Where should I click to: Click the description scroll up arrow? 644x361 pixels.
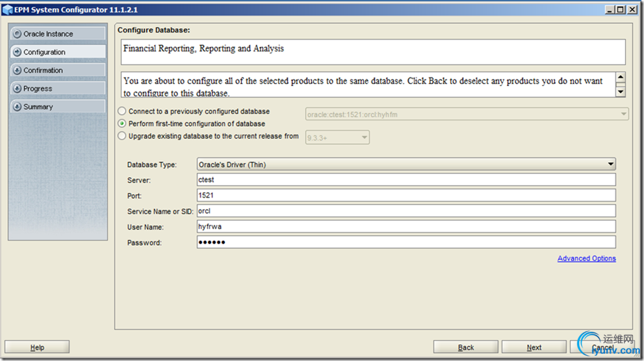[621, 77]
